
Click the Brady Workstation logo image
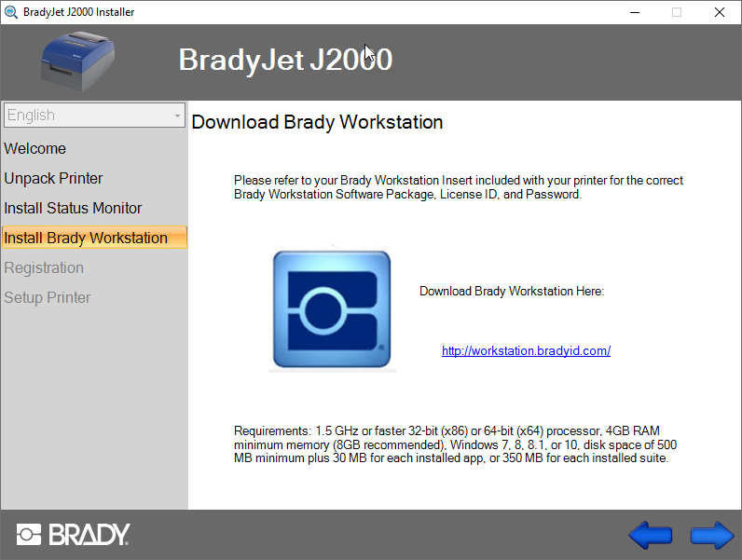332,308
